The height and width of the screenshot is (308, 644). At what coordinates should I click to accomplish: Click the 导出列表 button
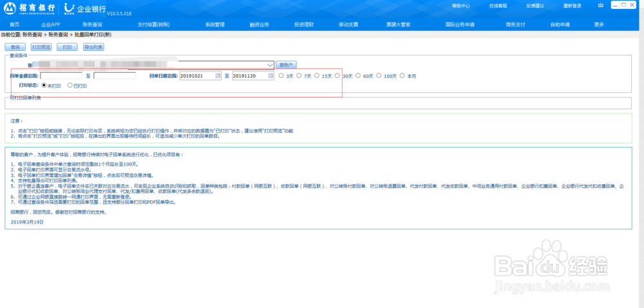pyautogui.click(x=93, y=47)
